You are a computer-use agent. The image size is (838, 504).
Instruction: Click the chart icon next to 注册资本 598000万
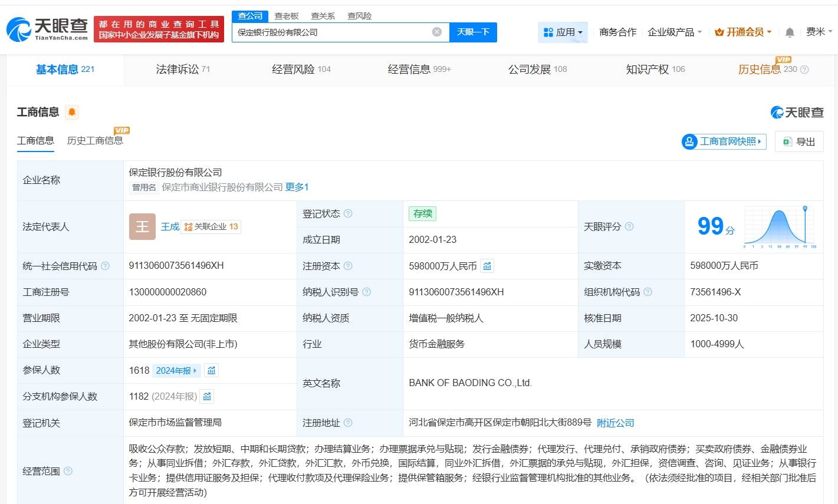pos(487,266)
